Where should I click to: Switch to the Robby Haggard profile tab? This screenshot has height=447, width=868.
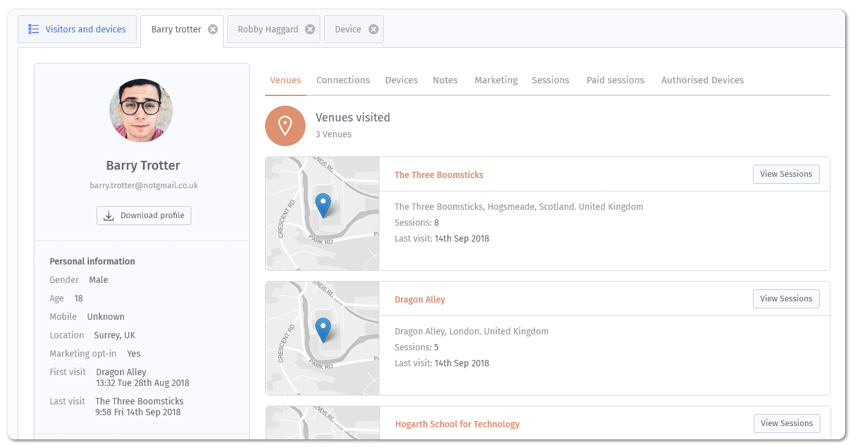click(267, 29)
